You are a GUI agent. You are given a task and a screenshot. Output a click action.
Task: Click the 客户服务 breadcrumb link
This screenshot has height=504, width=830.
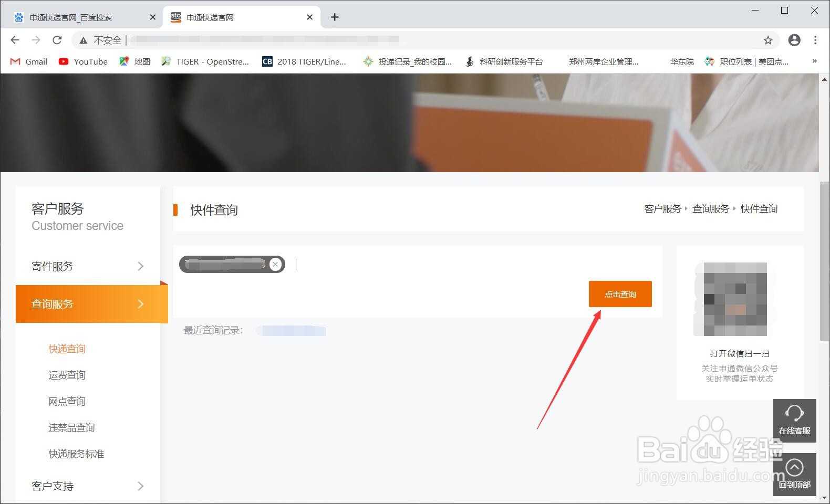[662, 209]
